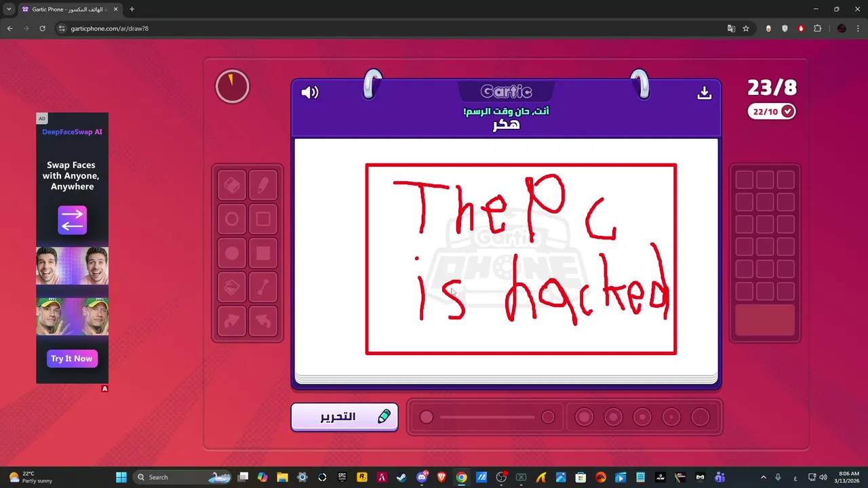The image size is (868, 488).
Task: Switch to the Gartic Phone tab
Action: (71, 9)
